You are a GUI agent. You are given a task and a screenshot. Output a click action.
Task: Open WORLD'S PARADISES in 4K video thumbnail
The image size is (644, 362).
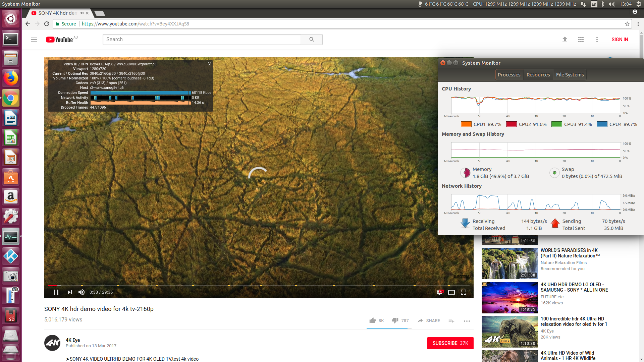[x=510, y=263]
